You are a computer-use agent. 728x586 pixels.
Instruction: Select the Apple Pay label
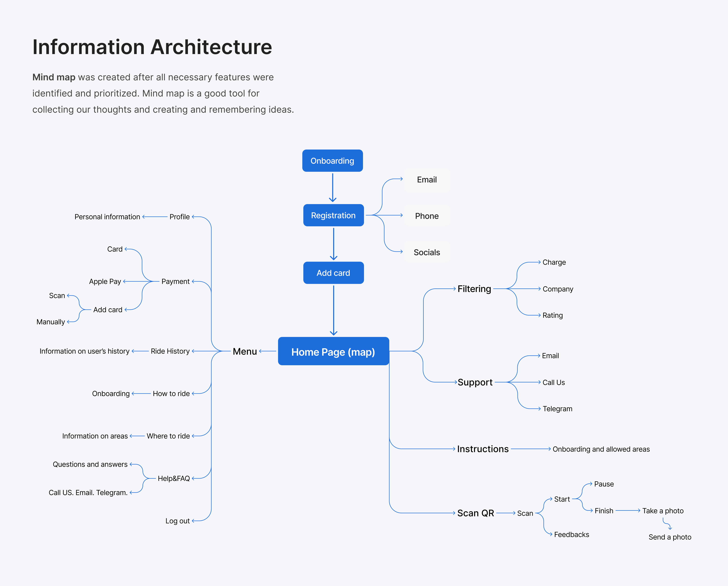click(105, 282)
